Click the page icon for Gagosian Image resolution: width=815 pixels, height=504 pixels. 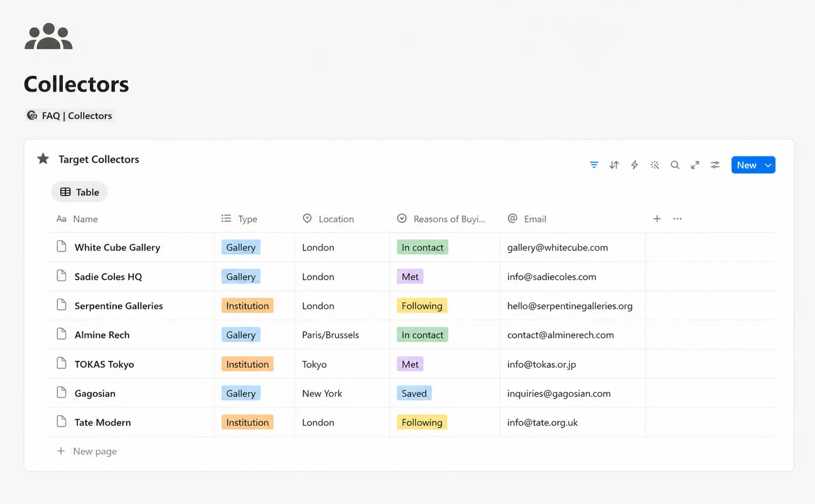tap(61, 393)
